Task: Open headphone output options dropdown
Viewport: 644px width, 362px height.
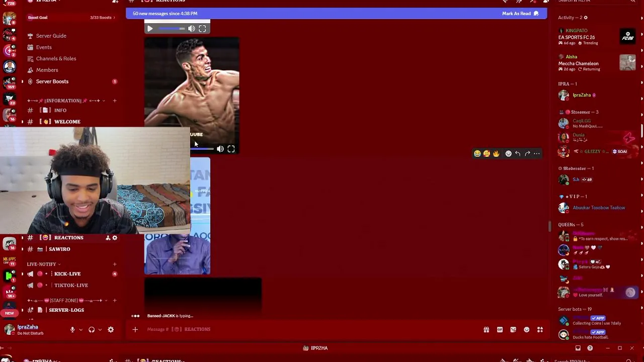Action: coord(100,330)
